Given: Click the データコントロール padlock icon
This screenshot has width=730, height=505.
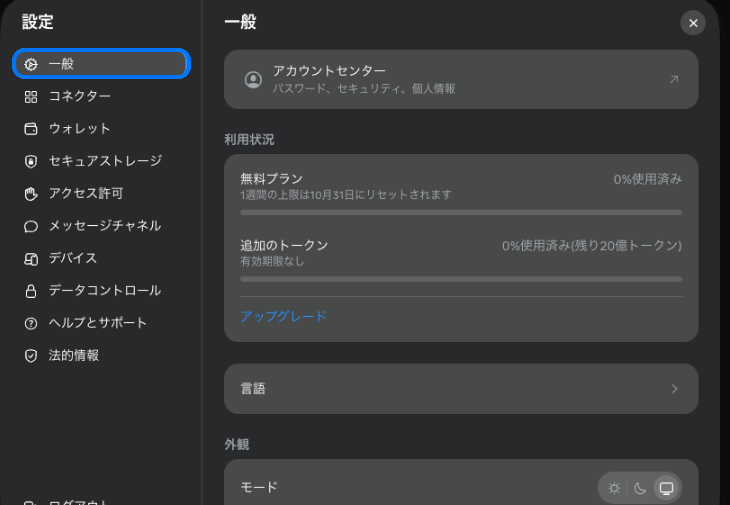Looking at the screenshot, I should pyautogui.click(x=31, y=291).
